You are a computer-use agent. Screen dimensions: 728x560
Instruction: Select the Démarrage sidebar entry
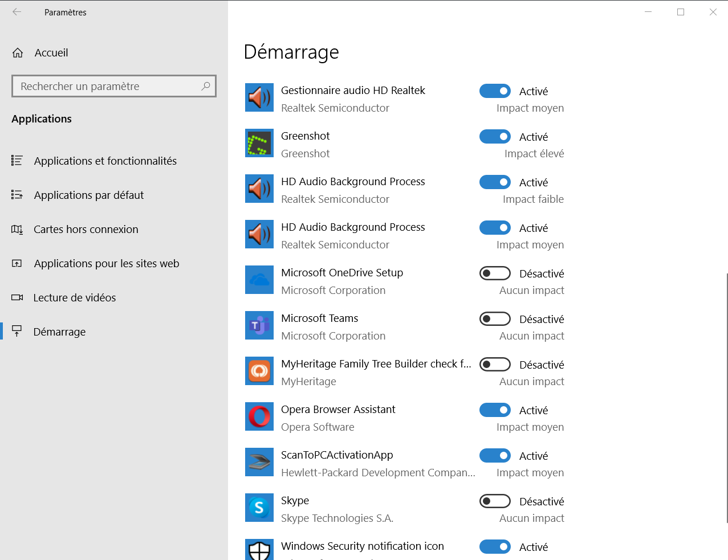pyautogui.click(x=114, y=332)
